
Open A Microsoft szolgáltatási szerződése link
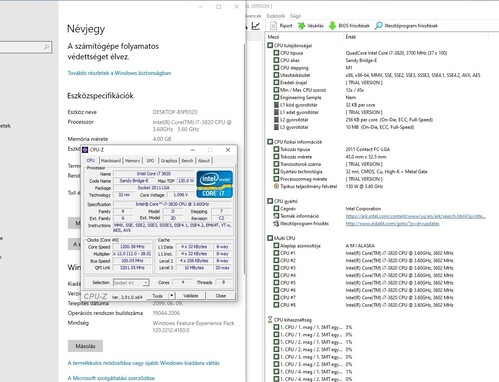click(111, 378)
